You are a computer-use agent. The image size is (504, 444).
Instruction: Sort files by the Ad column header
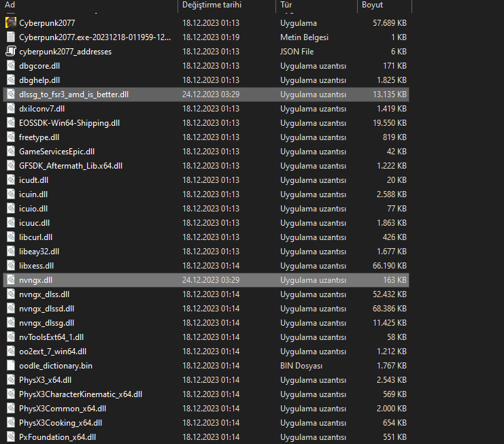pyautogui.click(x=10, y=5)
